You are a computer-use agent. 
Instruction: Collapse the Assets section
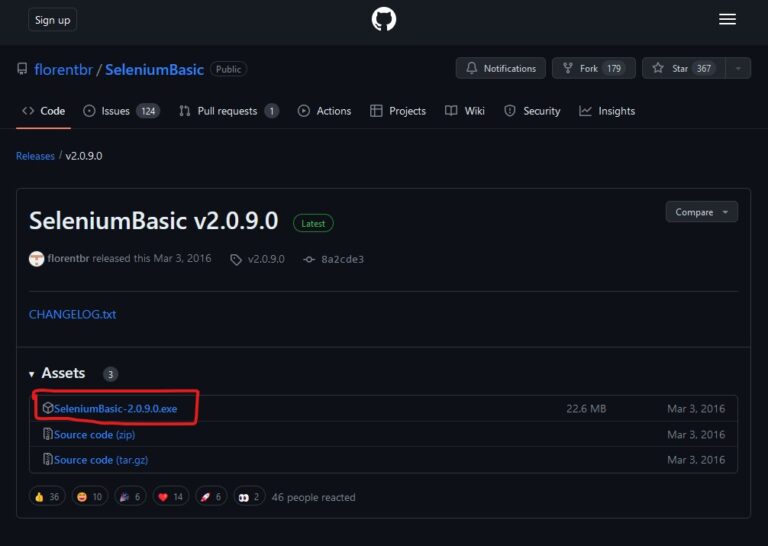[33, 374]
